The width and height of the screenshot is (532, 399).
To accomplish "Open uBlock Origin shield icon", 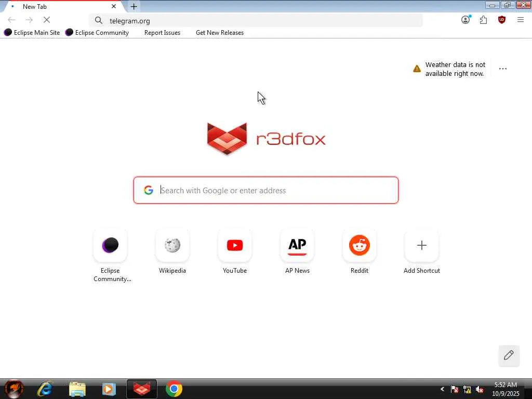I will tap(502, 20).
